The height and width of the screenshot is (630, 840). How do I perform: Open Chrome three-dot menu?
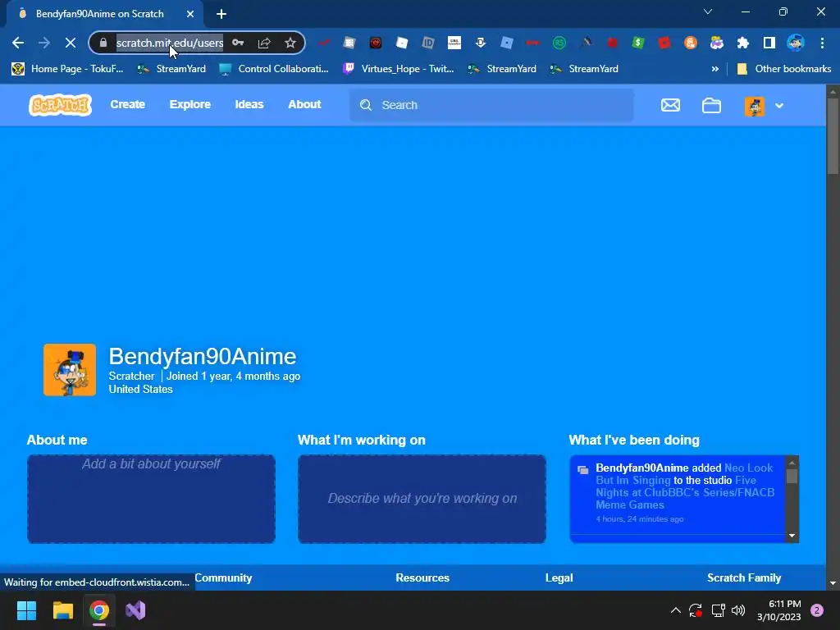tap(822, 43)
